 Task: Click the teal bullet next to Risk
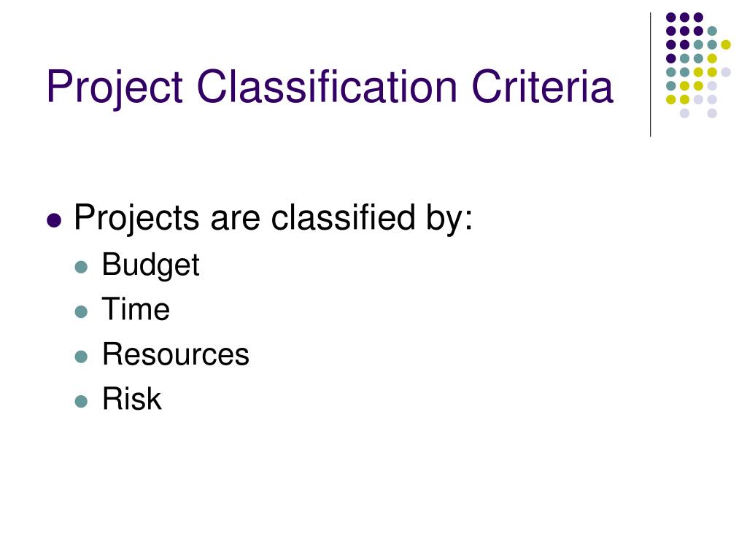tap(82, 402)
